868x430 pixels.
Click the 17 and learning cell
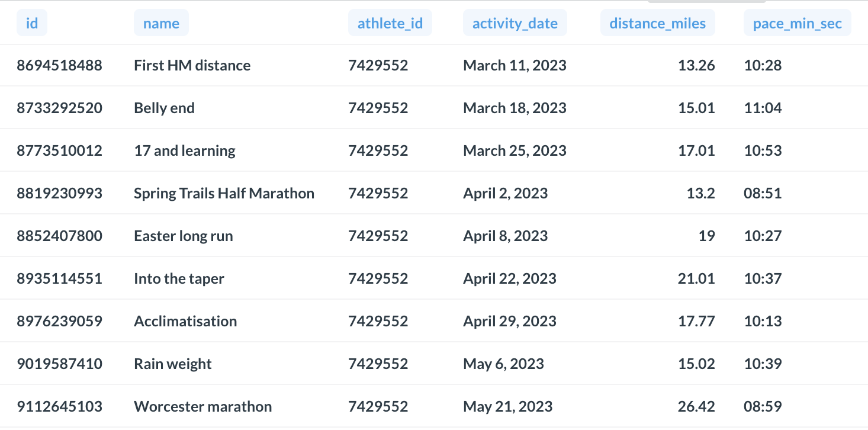(184, 150)
